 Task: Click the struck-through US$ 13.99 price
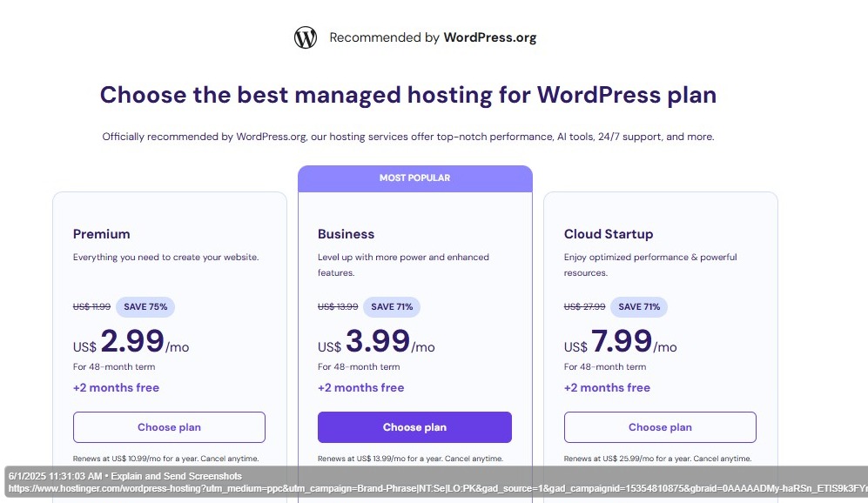tap(338, 306)
